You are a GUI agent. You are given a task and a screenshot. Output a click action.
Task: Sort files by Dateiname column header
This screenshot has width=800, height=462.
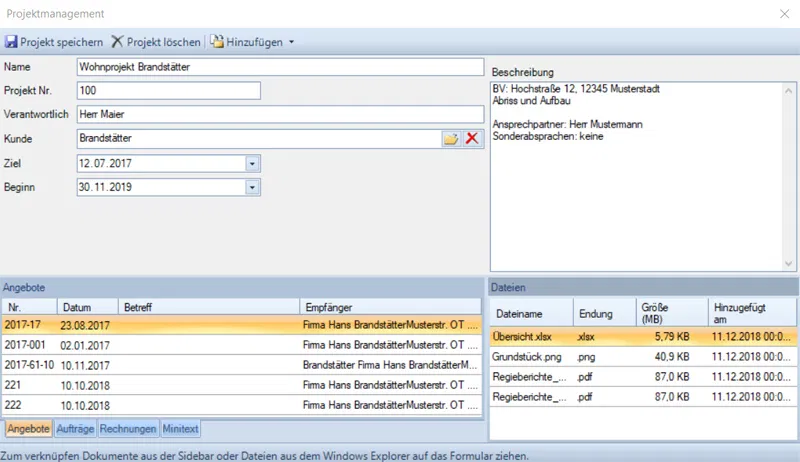tap(530, 313)
